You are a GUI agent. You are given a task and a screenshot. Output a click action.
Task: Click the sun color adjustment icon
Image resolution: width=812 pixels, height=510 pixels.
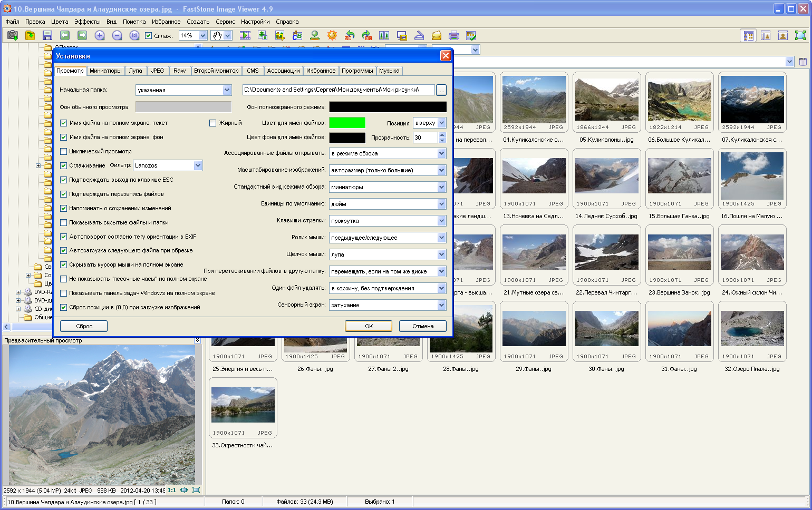click(x=332, y=35)
